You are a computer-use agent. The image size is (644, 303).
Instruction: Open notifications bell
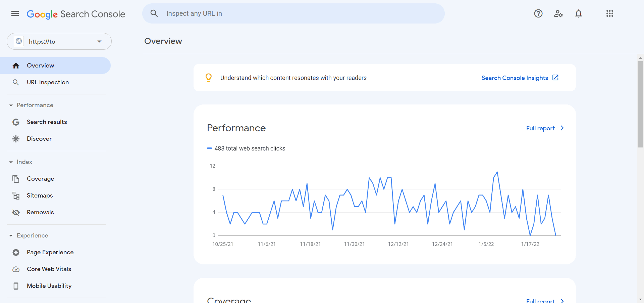point(578,13)
